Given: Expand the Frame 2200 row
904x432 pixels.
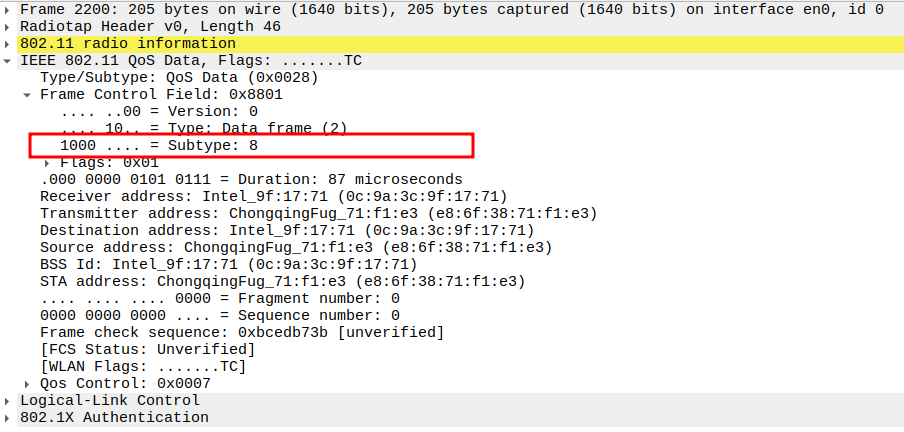Looking at the screenshot, I should pyautogui.click(x=10, y=9).
